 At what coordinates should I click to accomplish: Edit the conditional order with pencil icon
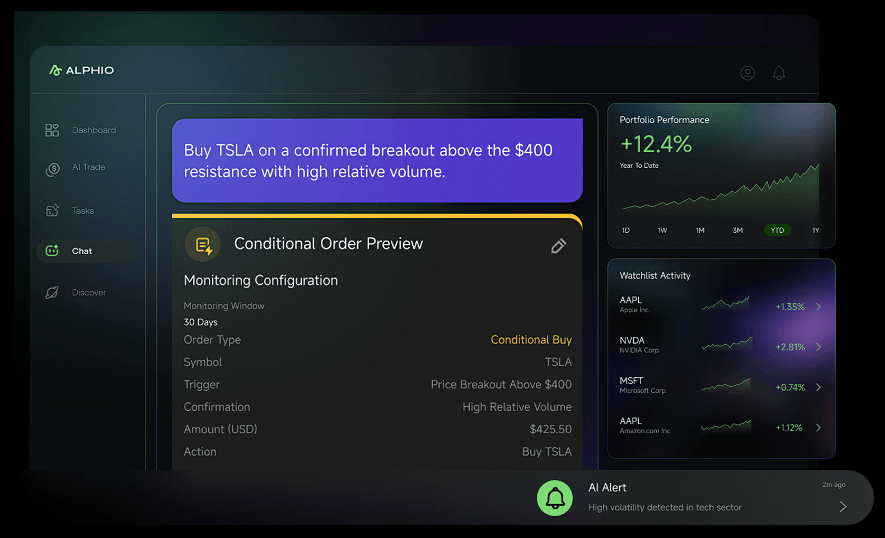click(x=558, y=246)
